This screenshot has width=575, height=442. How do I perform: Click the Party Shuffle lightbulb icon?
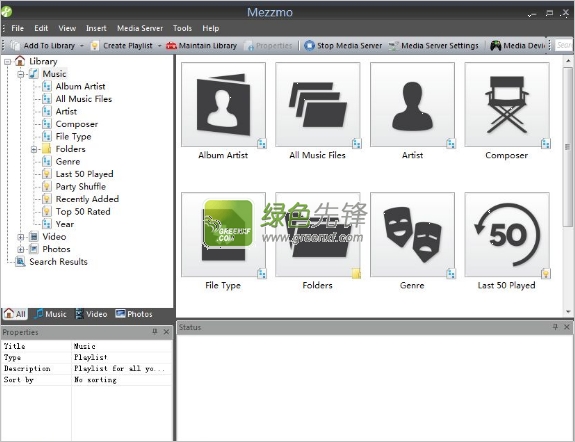(x=47, y=186)
